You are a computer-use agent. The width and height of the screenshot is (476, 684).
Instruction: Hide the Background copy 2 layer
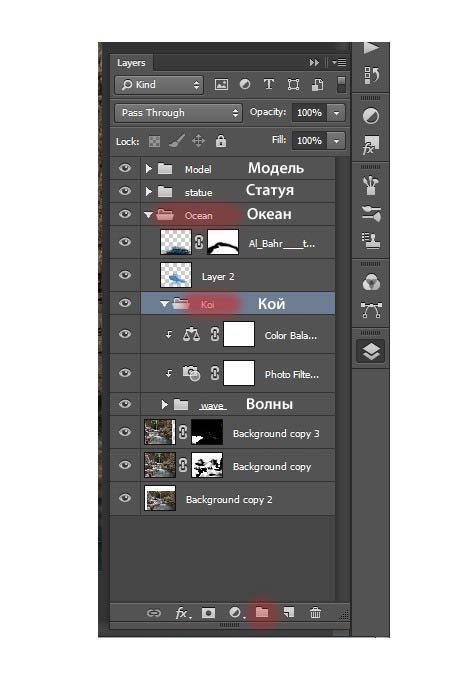[125, 498]
